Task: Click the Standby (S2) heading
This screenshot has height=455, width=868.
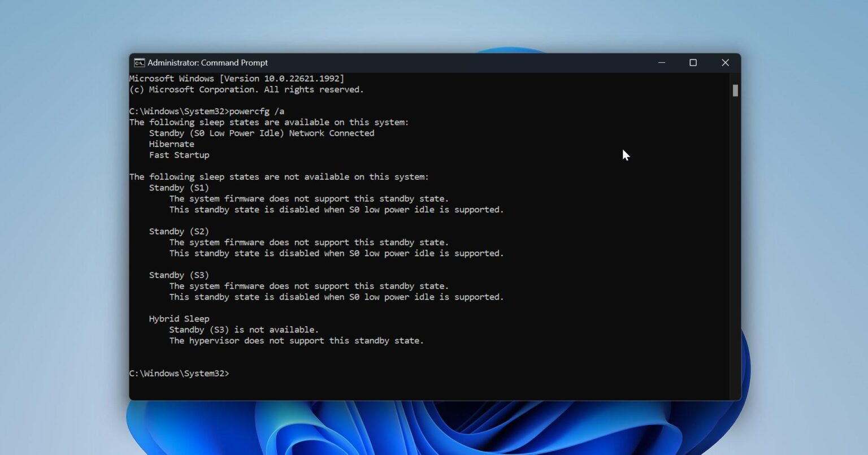Action: pos(179,231)
